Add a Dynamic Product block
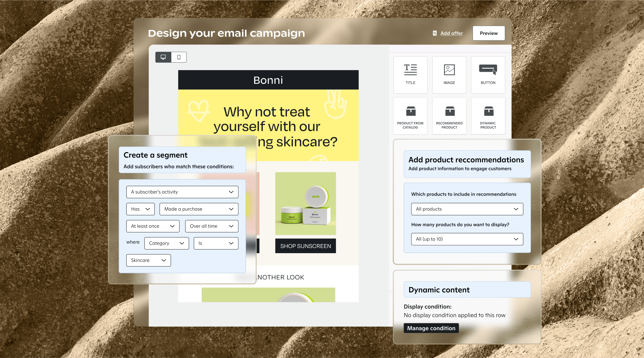644x358 pixels. pos(488,116)
